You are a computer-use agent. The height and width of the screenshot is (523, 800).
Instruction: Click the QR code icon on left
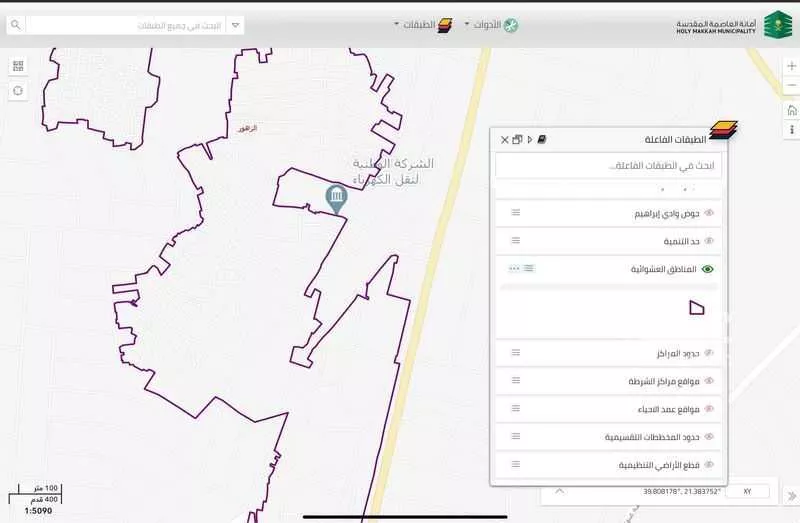click(x=18, y=66)
